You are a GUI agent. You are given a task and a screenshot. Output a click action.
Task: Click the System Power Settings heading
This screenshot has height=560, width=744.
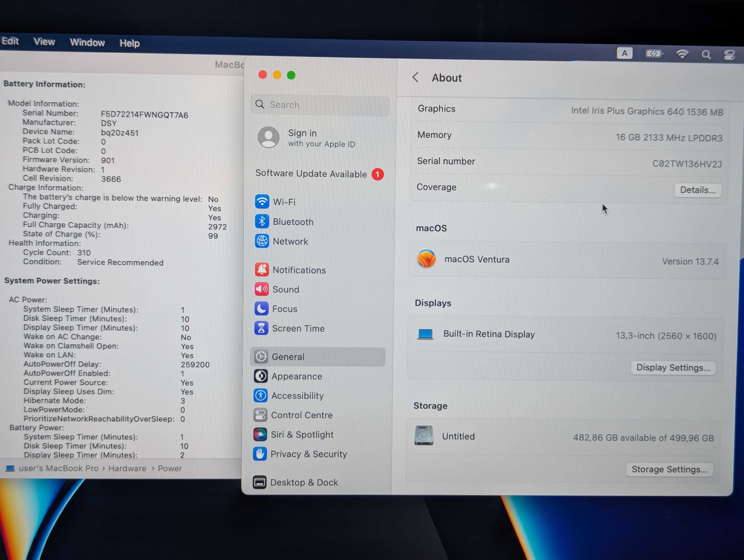52,281
